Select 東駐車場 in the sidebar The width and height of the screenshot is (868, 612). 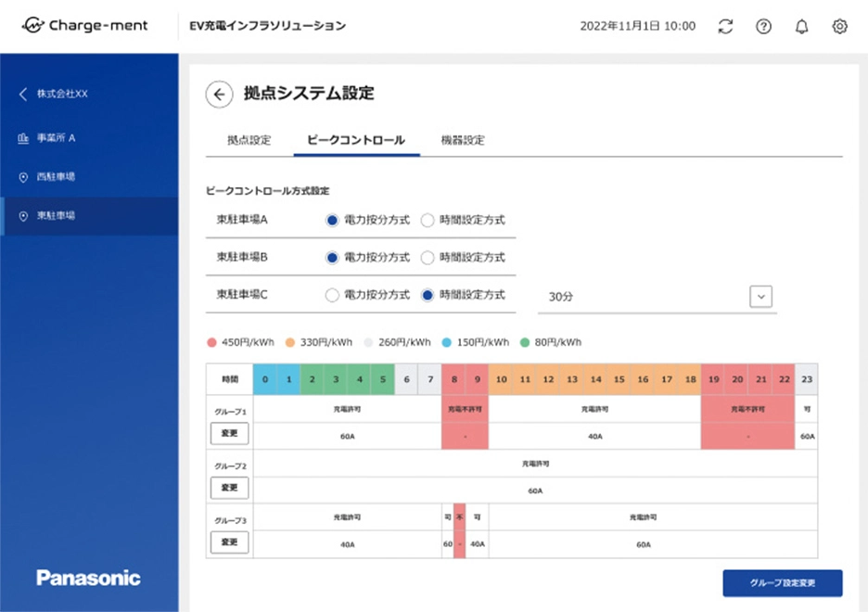tap(56, 216)
